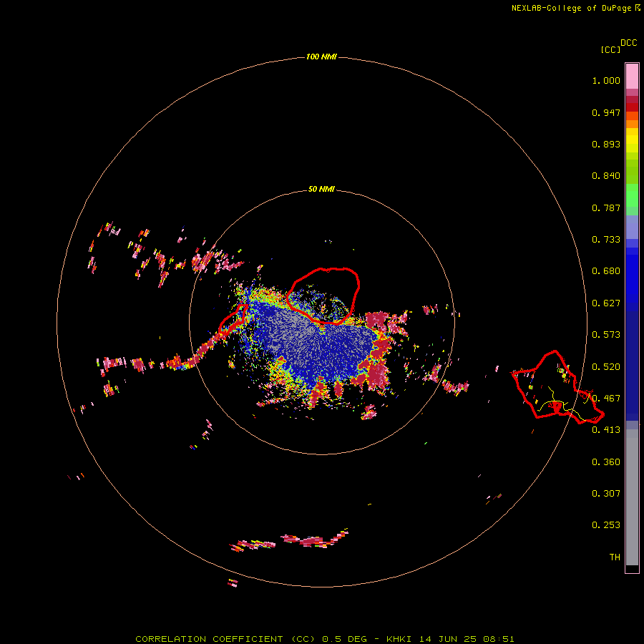Select the 0.360 legend value
Image resolution: width=644 pixels, height=644 pixels.
(x=606, y=462)
